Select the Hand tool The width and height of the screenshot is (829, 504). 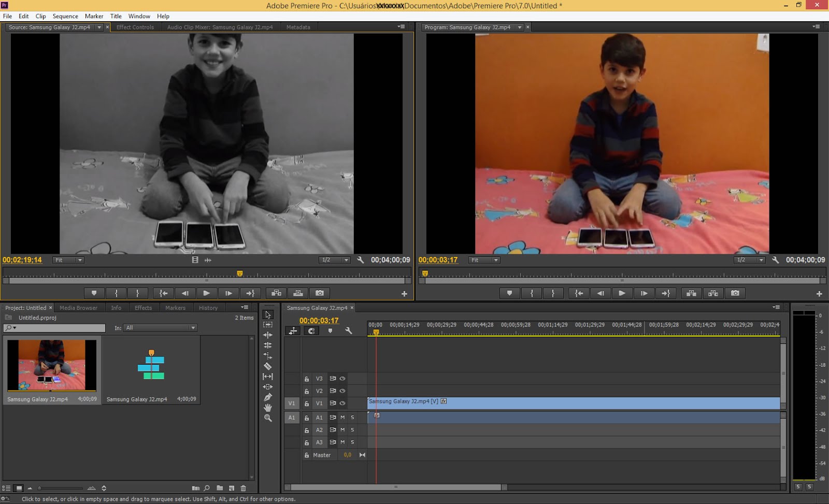[x=268, y=408]
